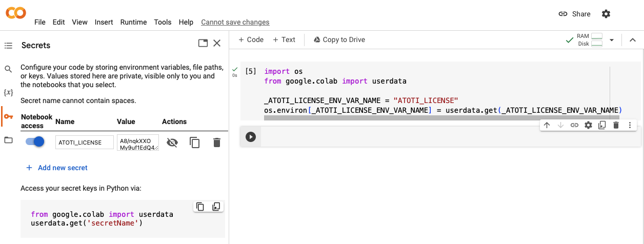Click Add new secret
The image size is (644, 244).
click(x=57, y=168)
